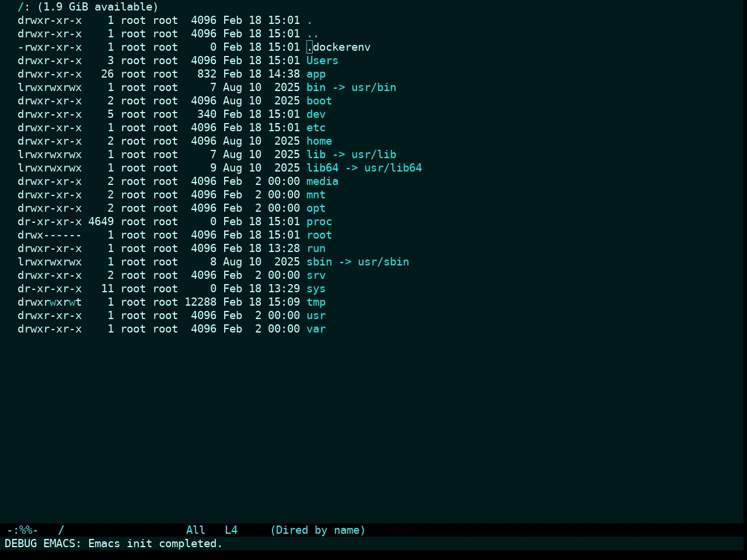The image size is (747, 560).
Task: Click the '/' buffer name in mode line
Action: pos(61,530)
